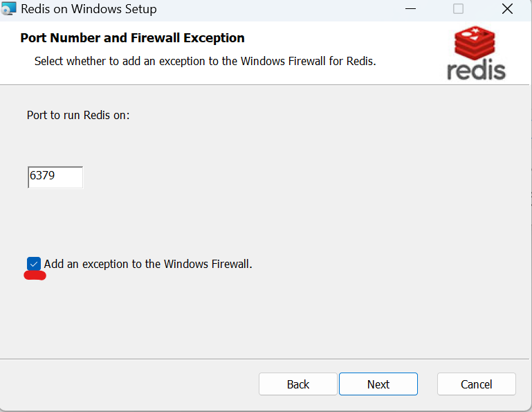Click the firewall exception description subtitle text
This screenshot has height=412, width=532.
pos(205,61)
